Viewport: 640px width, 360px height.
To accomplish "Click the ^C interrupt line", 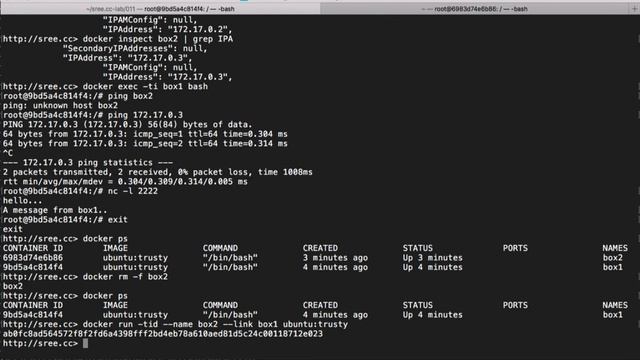I will pyautogui.click(x=8, y=153).
